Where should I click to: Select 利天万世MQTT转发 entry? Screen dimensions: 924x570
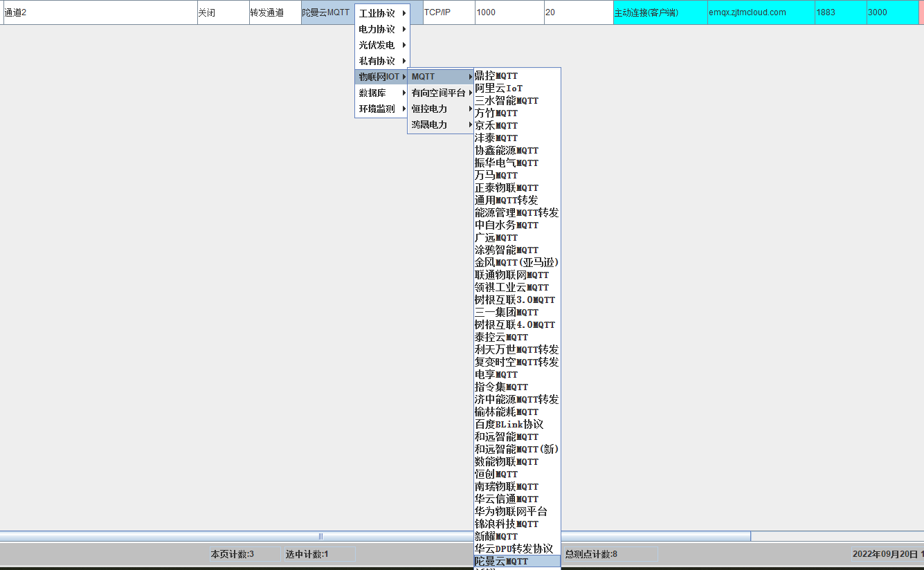pyautogui.click(x=517, y=350)
